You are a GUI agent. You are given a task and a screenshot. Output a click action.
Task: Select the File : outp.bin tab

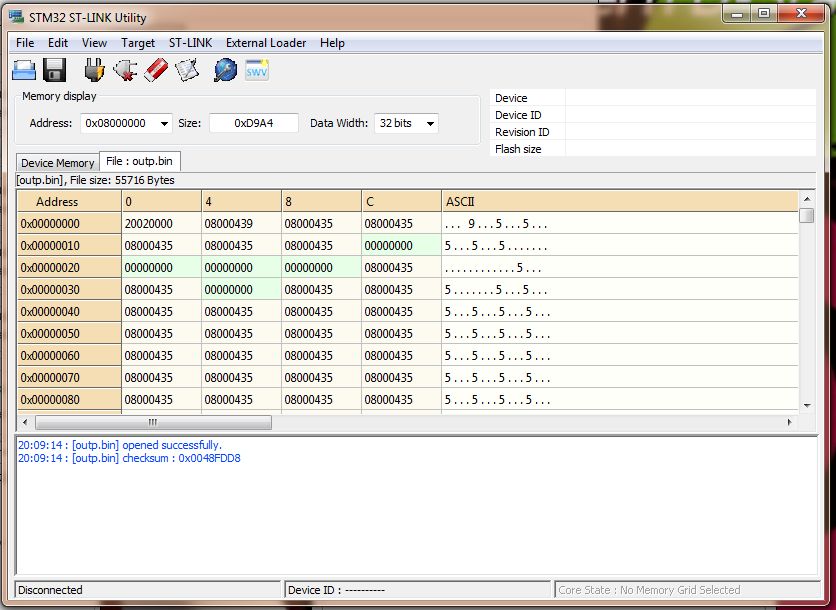click(140, 161)
